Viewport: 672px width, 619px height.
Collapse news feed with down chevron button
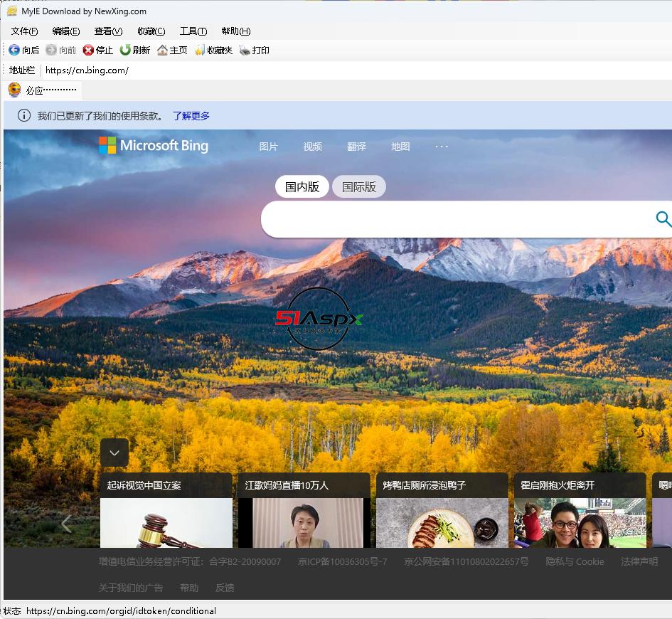[114, 453]
